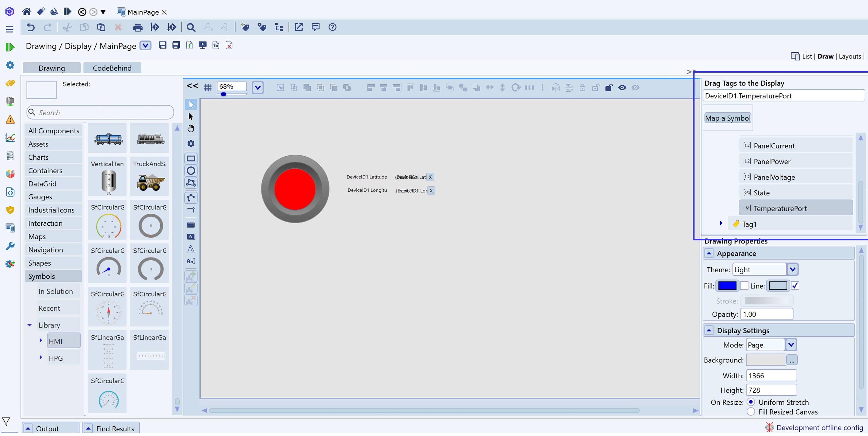
Task: Click the blue Fill color swatch
Action: 727,286
